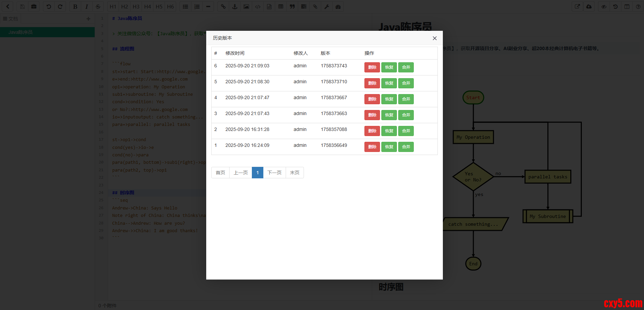Toggle the side-by-side columns view
This screenshot has height=310, width=644.
coord(627,7)
